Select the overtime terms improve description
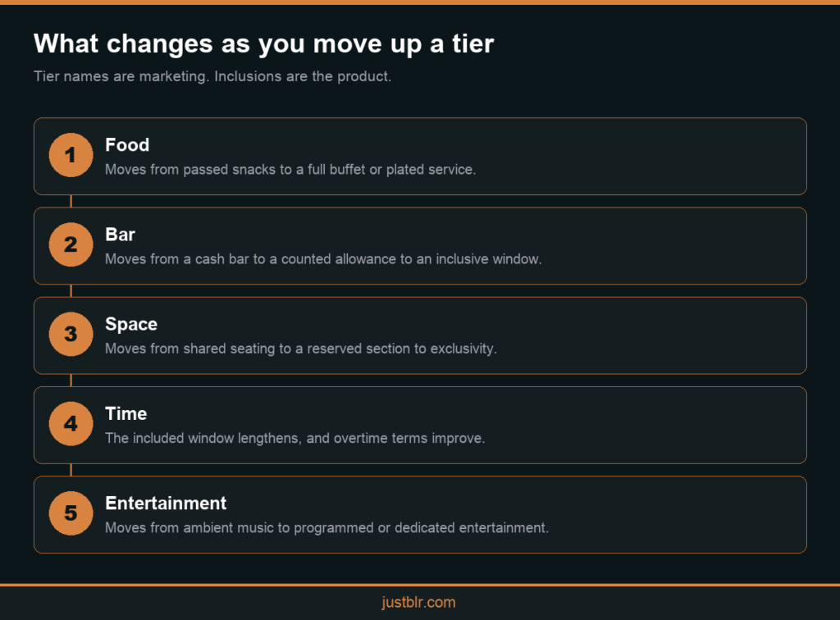This screenshot has height=620, width=840. pos(294,438)
